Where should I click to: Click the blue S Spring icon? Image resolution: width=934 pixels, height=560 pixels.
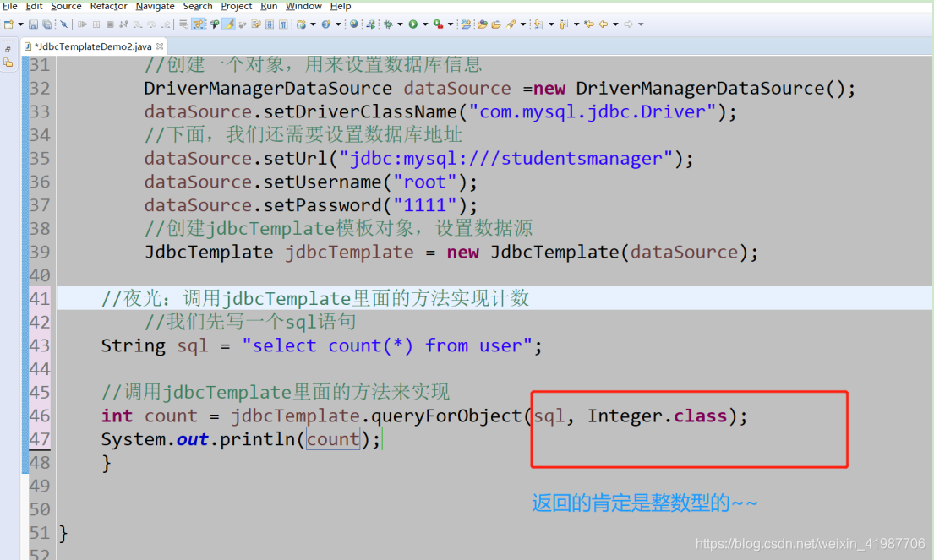click(326, 24)
